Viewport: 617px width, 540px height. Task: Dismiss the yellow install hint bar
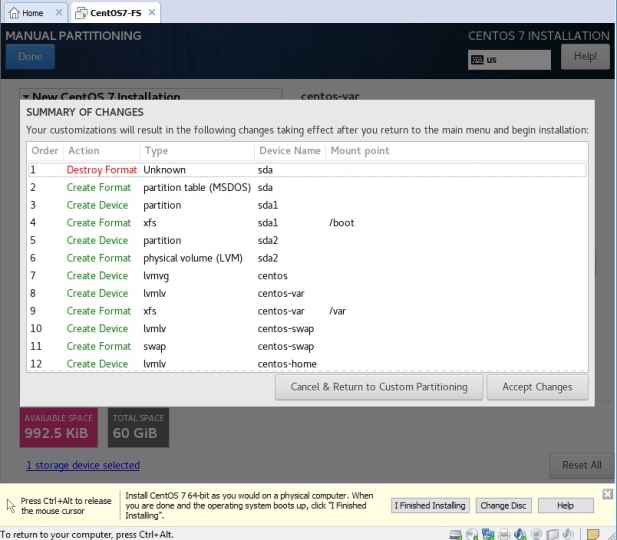[x=607, y=494]
